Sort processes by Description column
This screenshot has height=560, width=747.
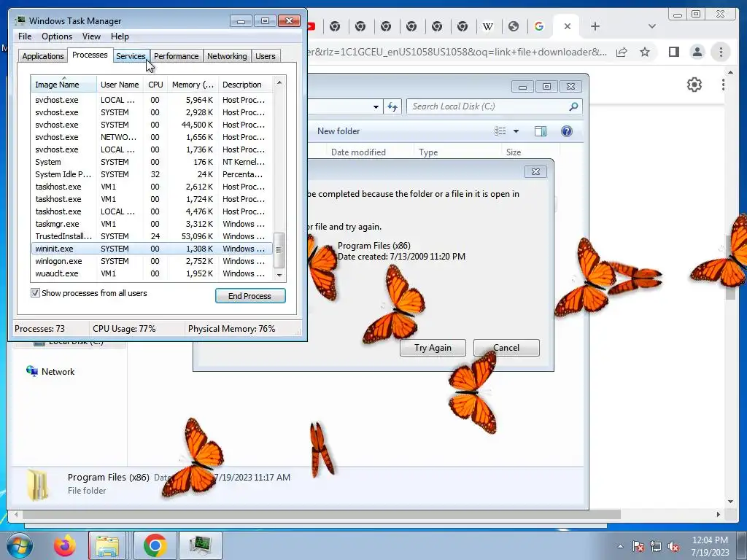point(245,85)
